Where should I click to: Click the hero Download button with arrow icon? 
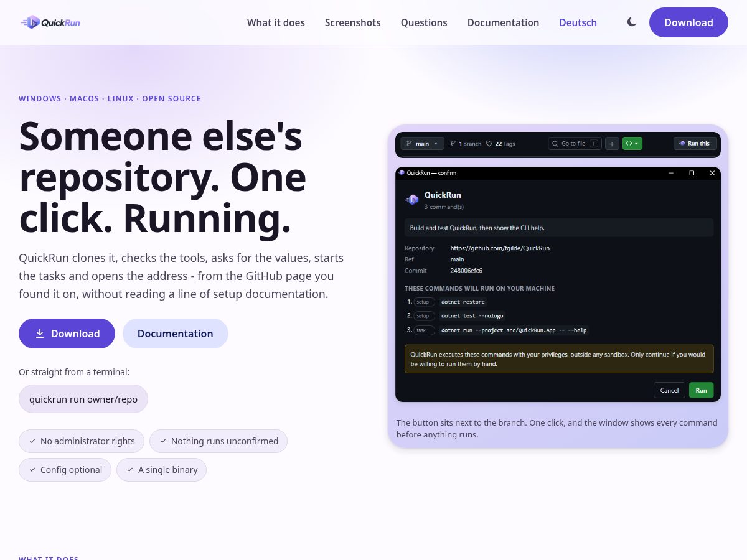[x=67, y=334]
